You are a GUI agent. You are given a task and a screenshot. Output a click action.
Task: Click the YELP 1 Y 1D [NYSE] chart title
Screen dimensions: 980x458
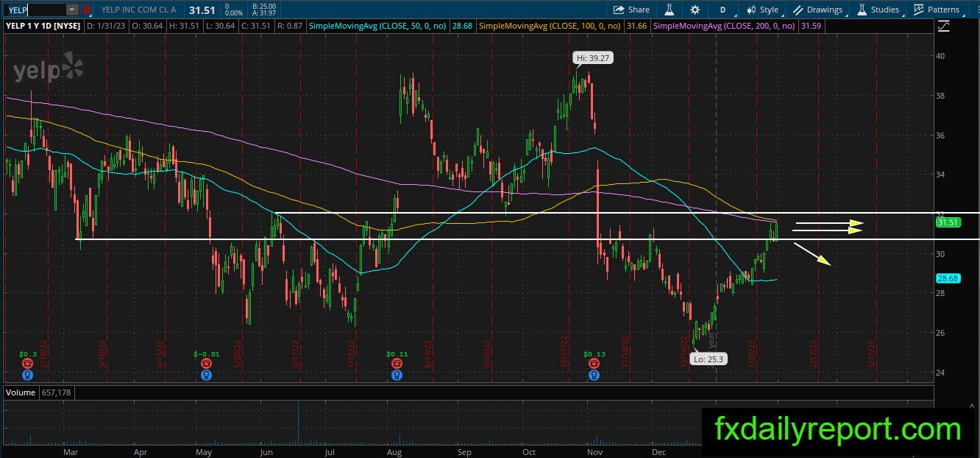pos(43,26)
